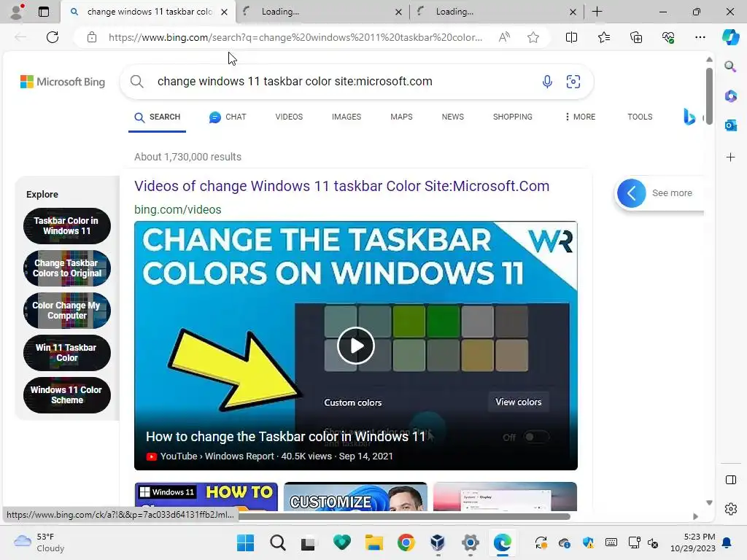This screenshot has height=560, width=747.
Task: Switch to the IMAGES tab
Action: tap(347, 117)
